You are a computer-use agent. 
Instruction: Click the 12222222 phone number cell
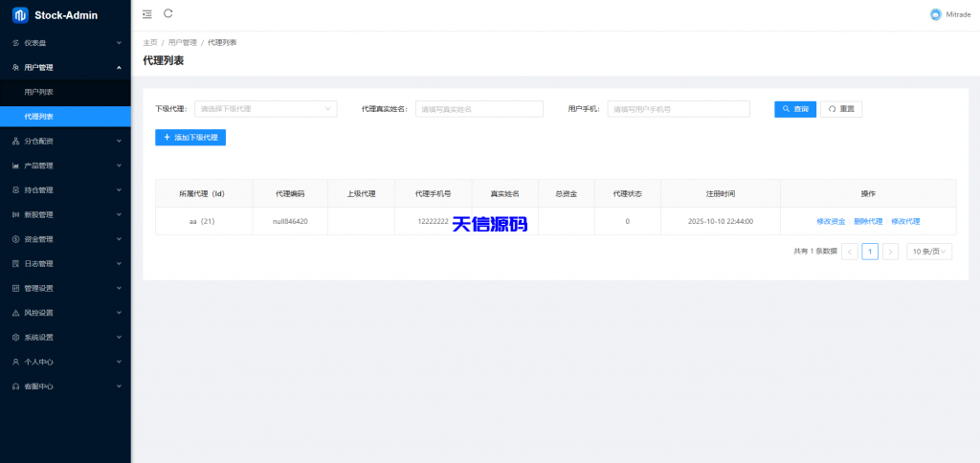[x=434, y=221]
